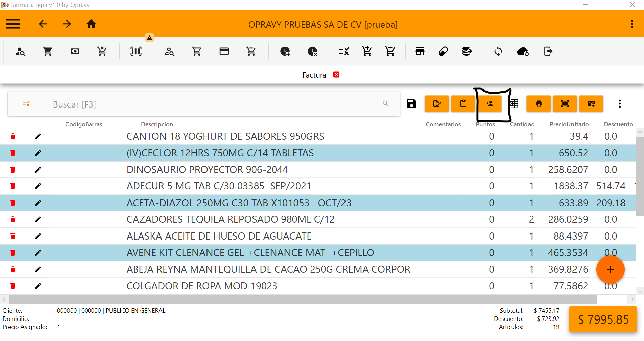The height and width of the screenshot is (341, 644).
Task: Click the CodigoBarras column header
Action: pyautogui.click(x=84, y=124)
